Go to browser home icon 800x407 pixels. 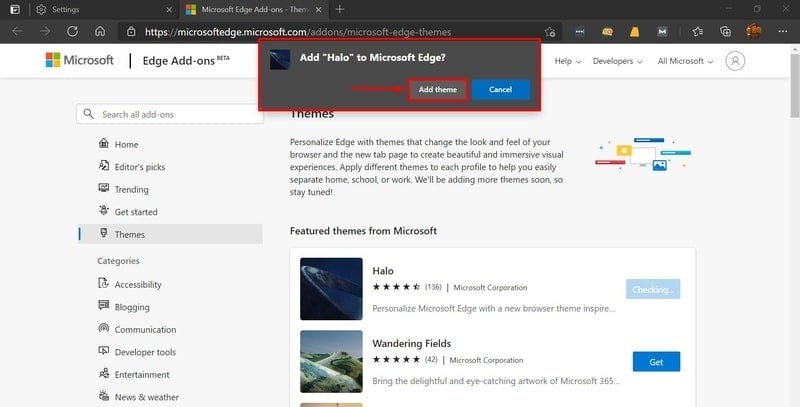click(x=100, y=32)
